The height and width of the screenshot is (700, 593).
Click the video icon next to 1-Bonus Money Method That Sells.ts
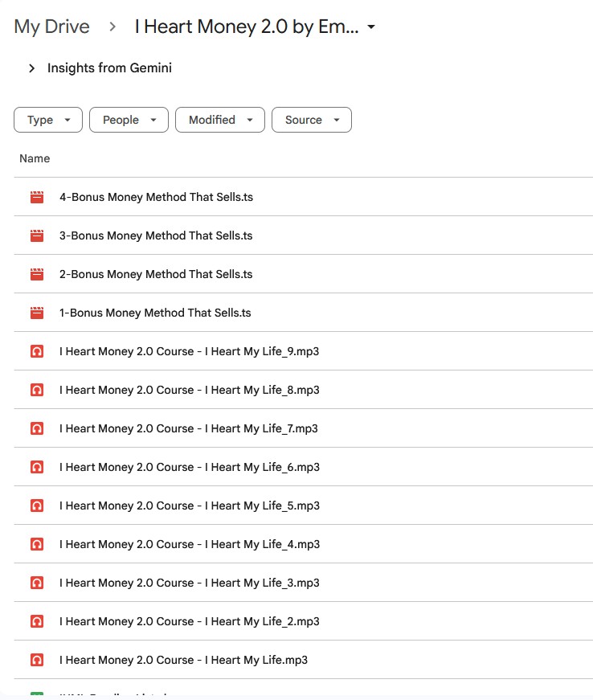(35, 313)
